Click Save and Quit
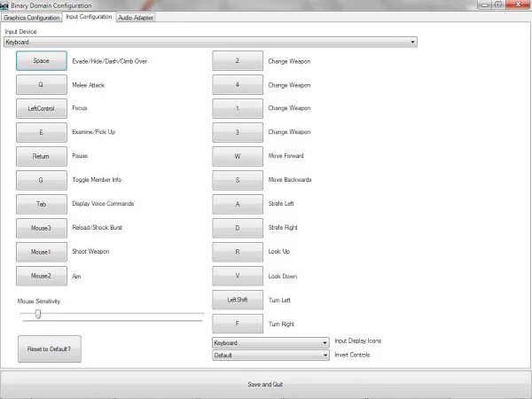Image resolution: width=532 pixels, height=399 pixels. (266, 384)
